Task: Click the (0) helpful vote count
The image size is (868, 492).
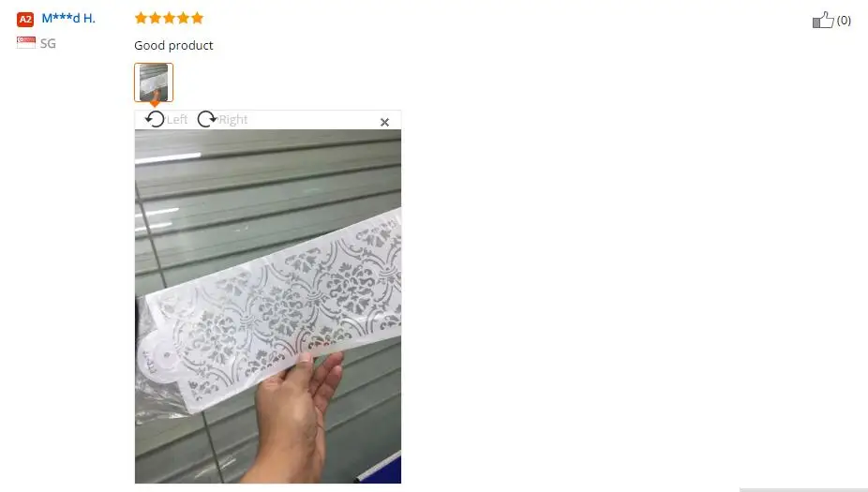Action: [844, 21]
